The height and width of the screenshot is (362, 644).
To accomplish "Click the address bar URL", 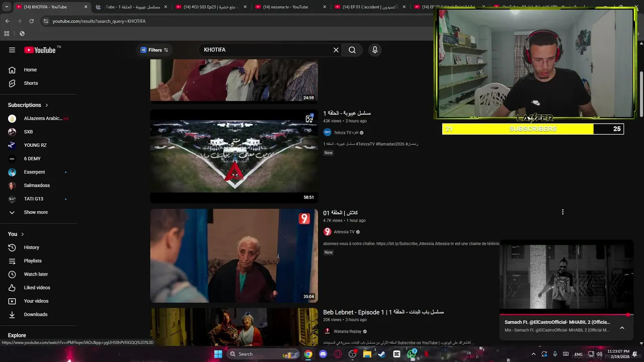I will (99, 21).
